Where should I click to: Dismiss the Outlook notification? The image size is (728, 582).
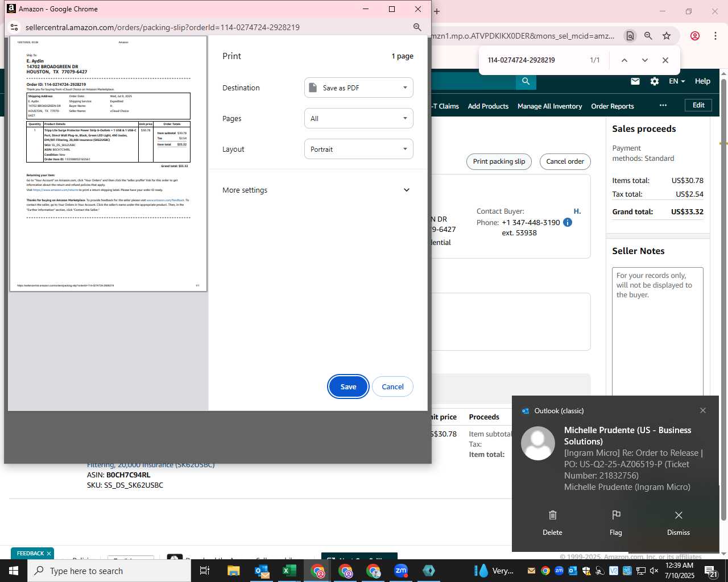point(679,522)
